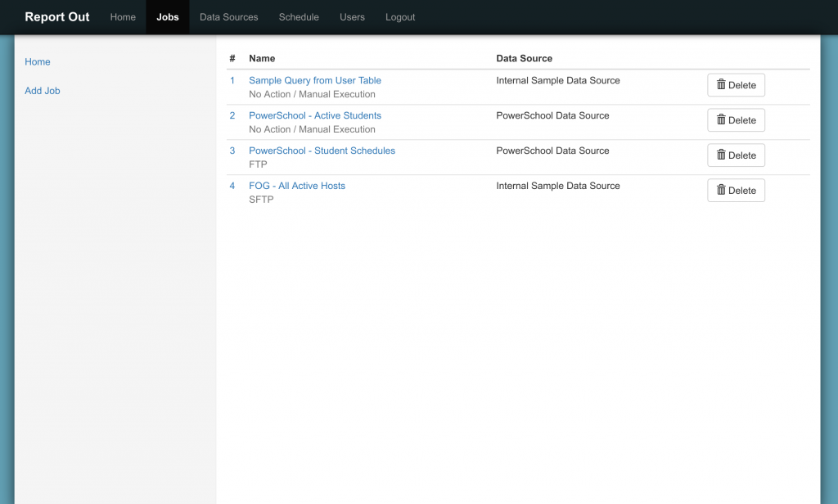Open the Sample Query from User Table job
The image size is (838, 504).
315,80
